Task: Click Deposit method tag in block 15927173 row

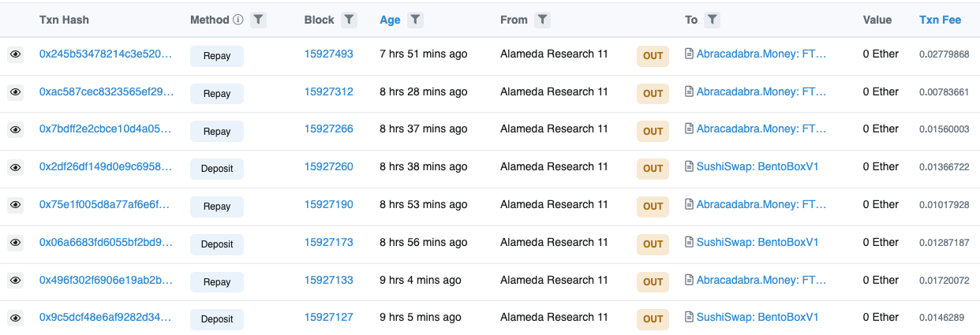Action: (217, 244)
